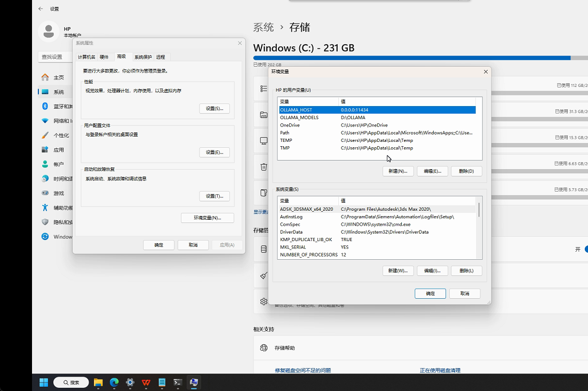Open WPS Office from taskbar

[146, 382]
